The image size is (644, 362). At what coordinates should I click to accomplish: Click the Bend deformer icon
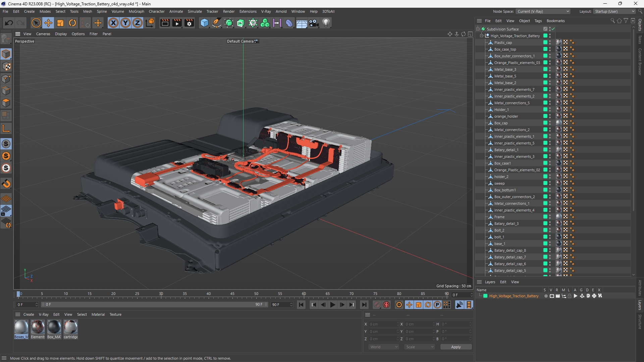click(289, 23)
